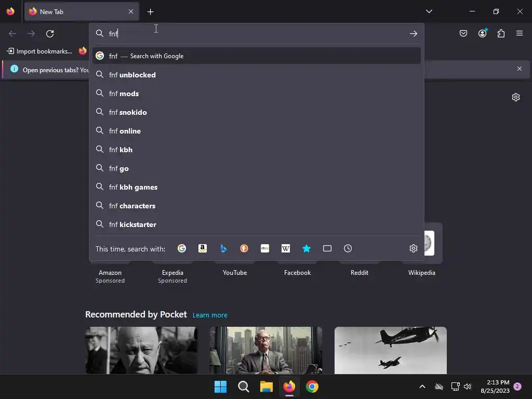
Task: Open Pocket story with warplanes photo
Action: point(391,350)
